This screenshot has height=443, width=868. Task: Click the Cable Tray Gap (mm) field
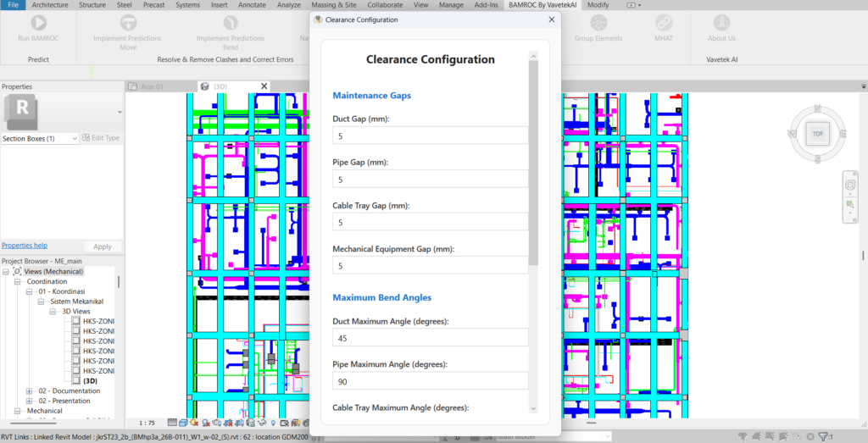coord(430,222)
